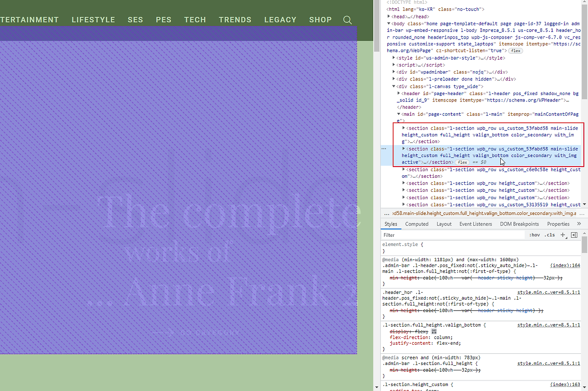Switch to the Event Listeners tab

pos(475,224)
